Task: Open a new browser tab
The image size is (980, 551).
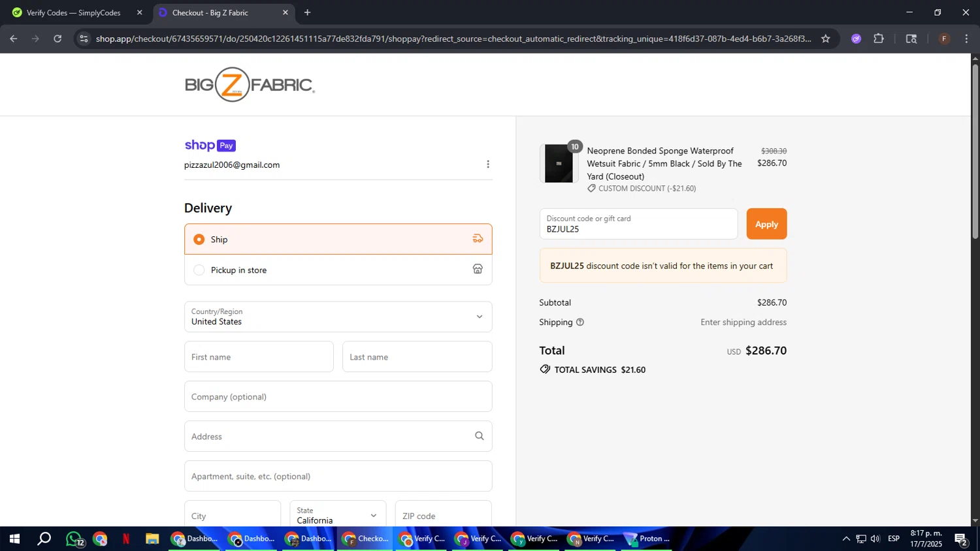Action: pyautogui.click(x=307, y=12)
